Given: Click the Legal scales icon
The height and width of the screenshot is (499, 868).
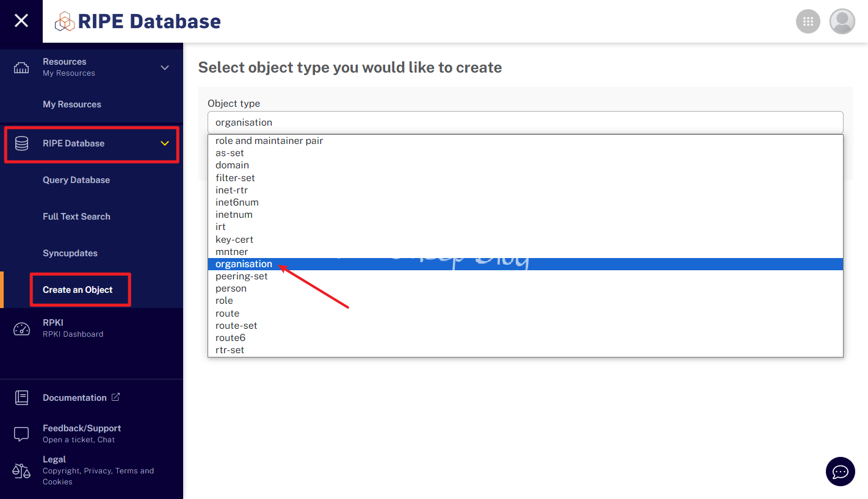Looking at the screenshot, I should [x=21, y=471].
